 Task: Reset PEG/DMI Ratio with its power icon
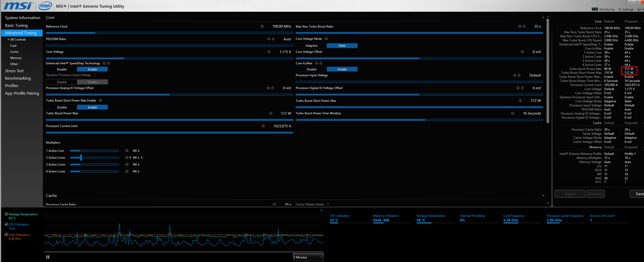point(273,39)
